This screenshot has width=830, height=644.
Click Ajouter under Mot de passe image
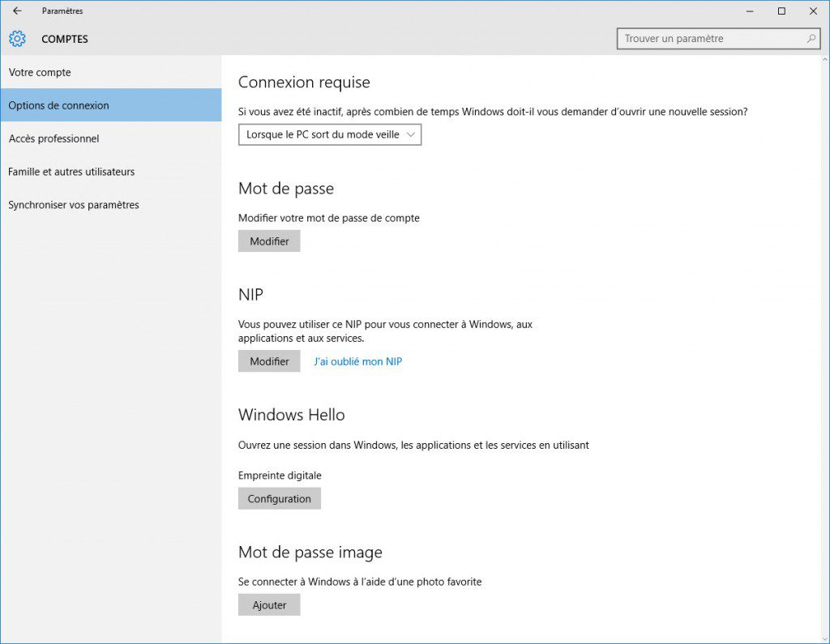coord(268,604)
